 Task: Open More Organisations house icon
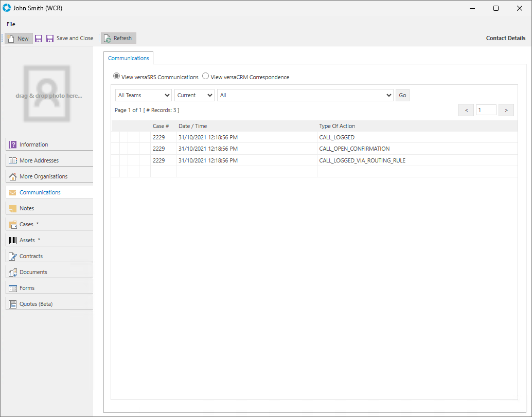[13, 176]
